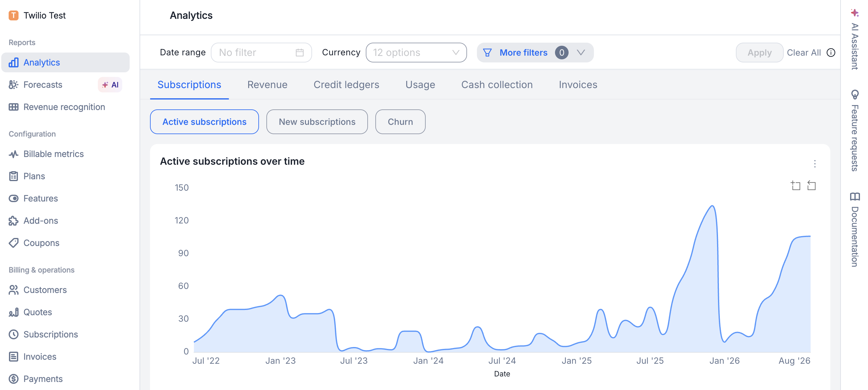This screenshot has width=868, height=390.
Task: Open the Date range filter field
Action: click(x=261, y=53)
